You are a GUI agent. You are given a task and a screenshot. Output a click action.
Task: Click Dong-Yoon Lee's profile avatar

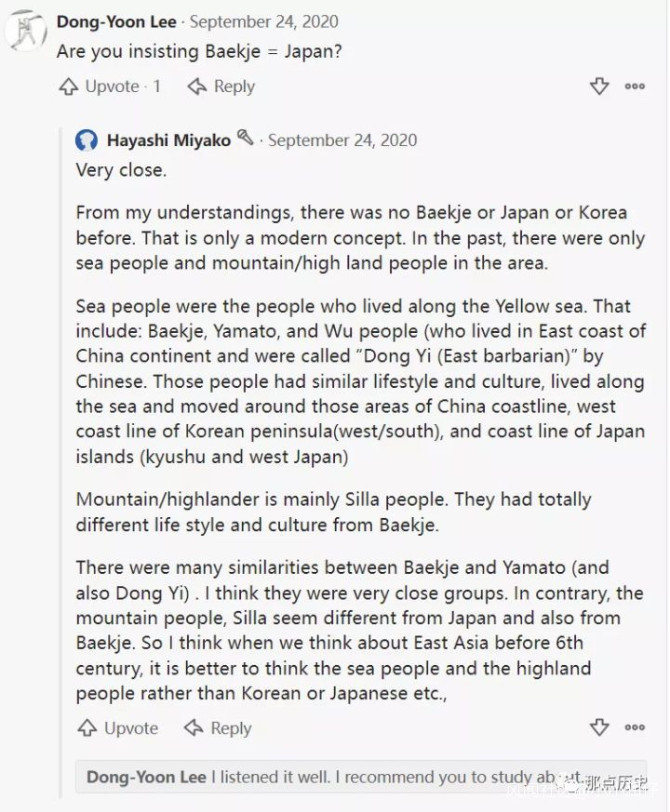click(26, 33)
